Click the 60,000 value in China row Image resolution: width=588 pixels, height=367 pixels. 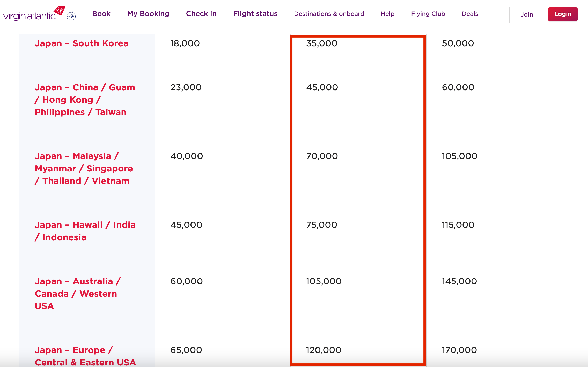[458, 87]
